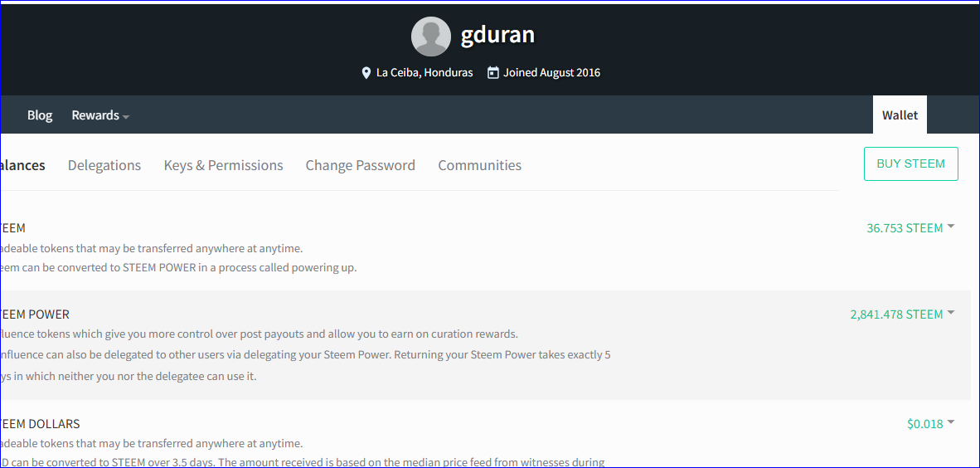980x468 pixels.
Task: Open the Blog tab
Action: 40,115
